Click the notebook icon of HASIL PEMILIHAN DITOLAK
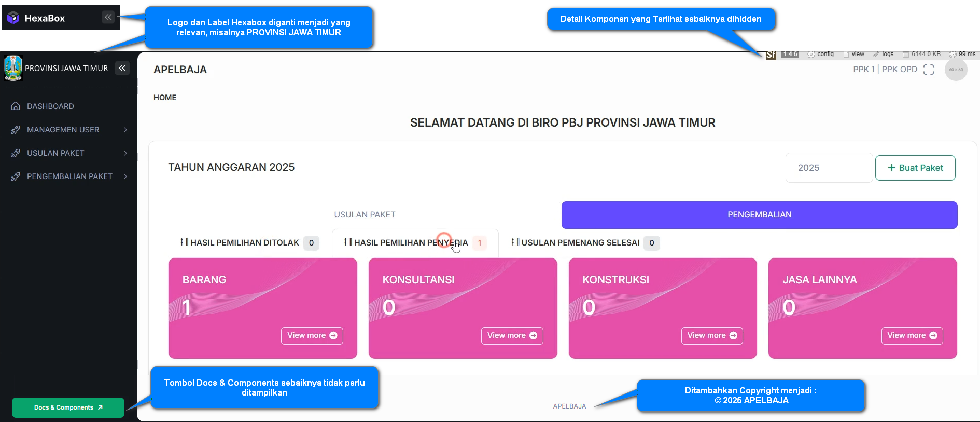 (x=185, y=242)
